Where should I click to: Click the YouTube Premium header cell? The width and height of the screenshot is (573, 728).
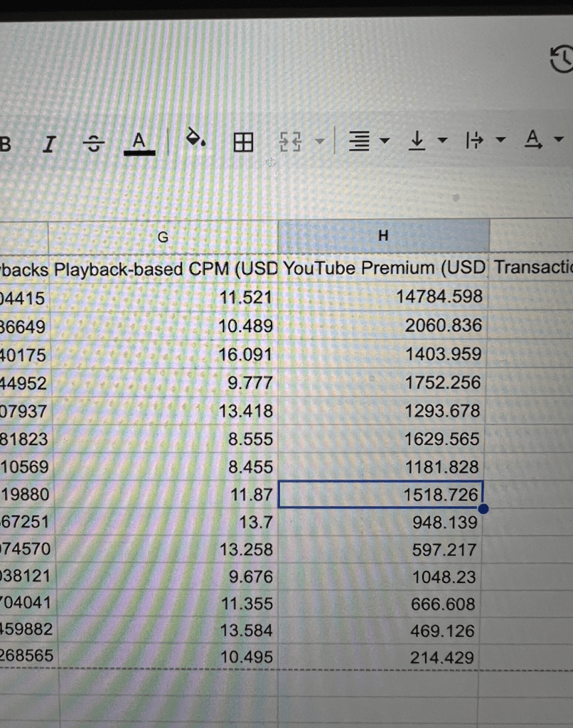[383, 268]
